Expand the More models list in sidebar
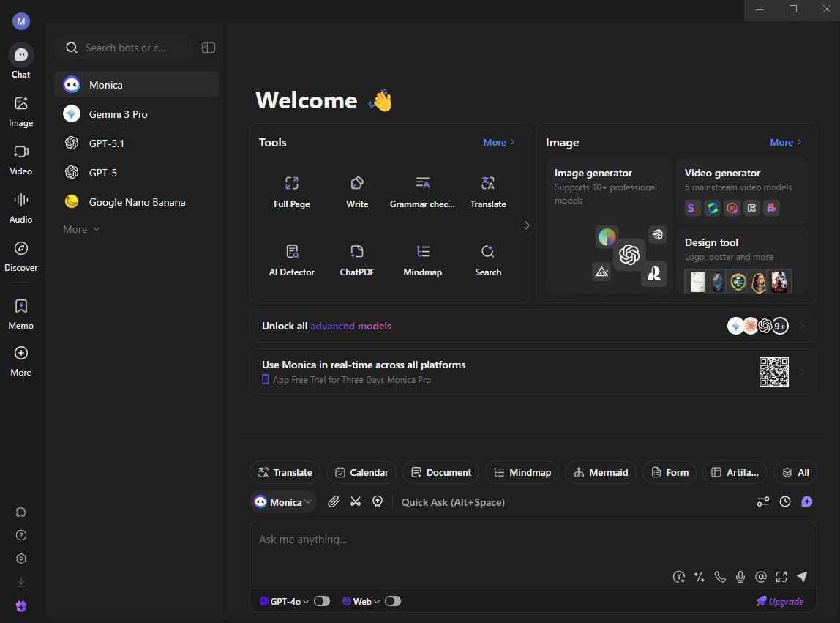Screen dimensions: 840x623 click(80, 228)
